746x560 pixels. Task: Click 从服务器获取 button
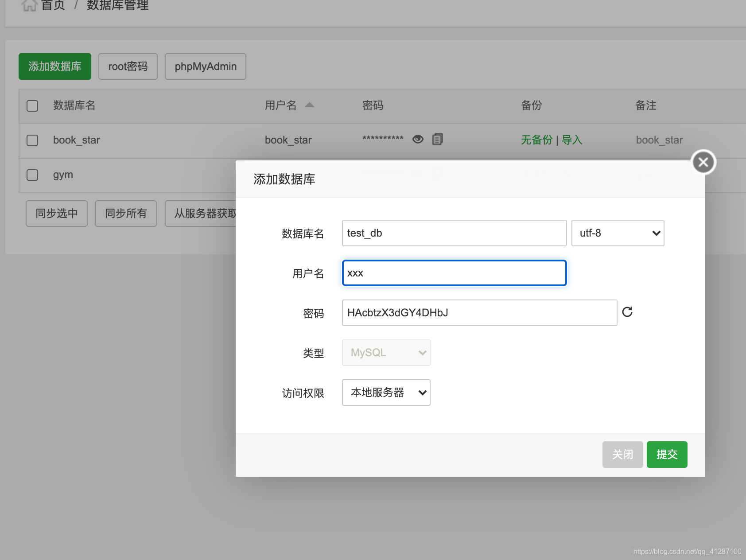201,214
